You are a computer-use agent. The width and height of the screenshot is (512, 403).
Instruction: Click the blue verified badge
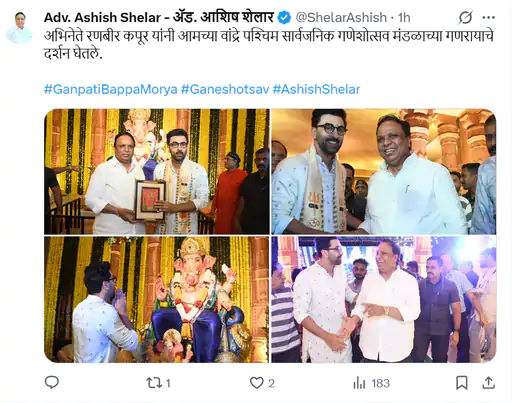point(284,17)
